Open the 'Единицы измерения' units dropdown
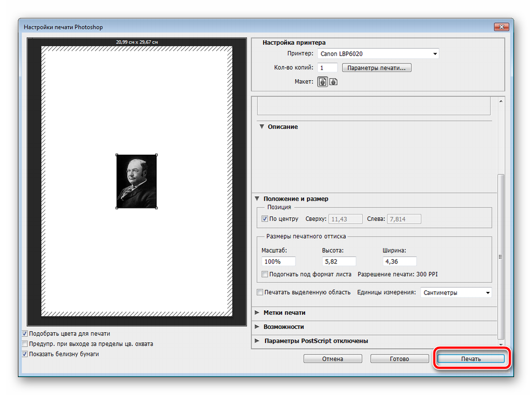Image resolution: width=532 pixels, height=395 pixels. pyautogui.click(x=456, y=292)
